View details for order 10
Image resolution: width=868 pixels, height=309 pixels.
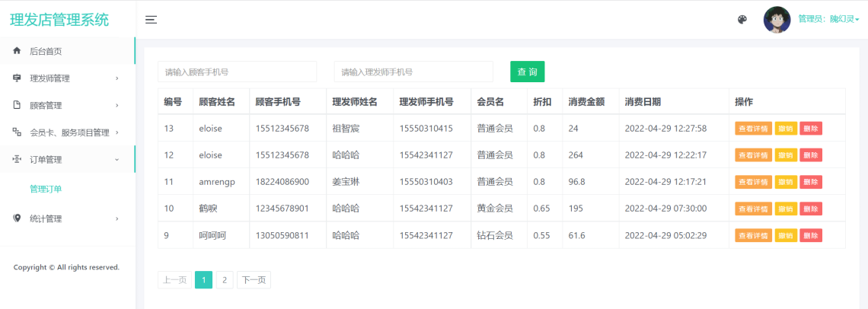(x=753, y=209)
